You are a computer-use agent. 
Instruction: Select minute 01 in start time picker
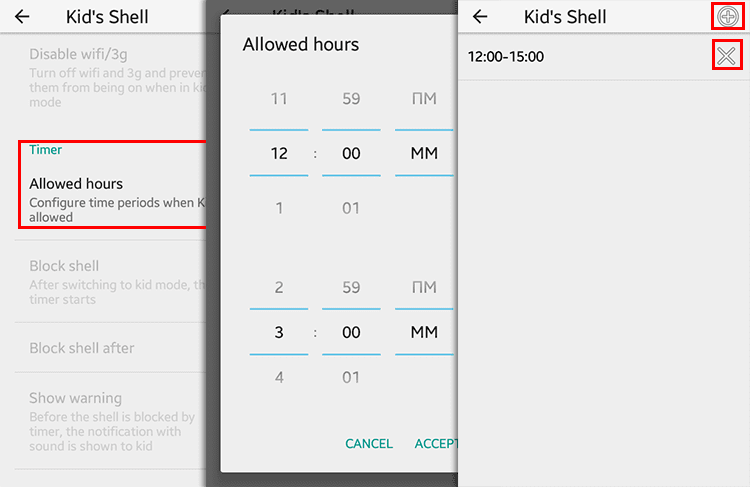click(351, 208)
